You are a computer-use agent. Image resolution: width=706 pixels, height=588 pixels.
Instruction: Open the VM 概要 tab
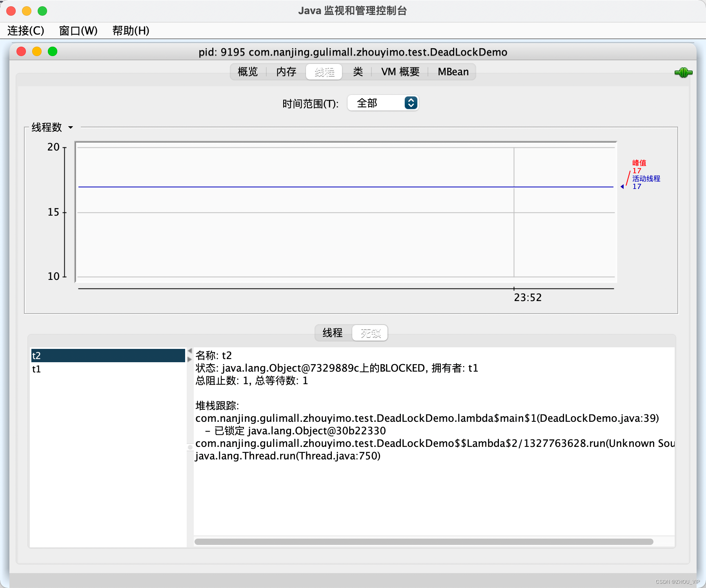(x=400, y=72)
